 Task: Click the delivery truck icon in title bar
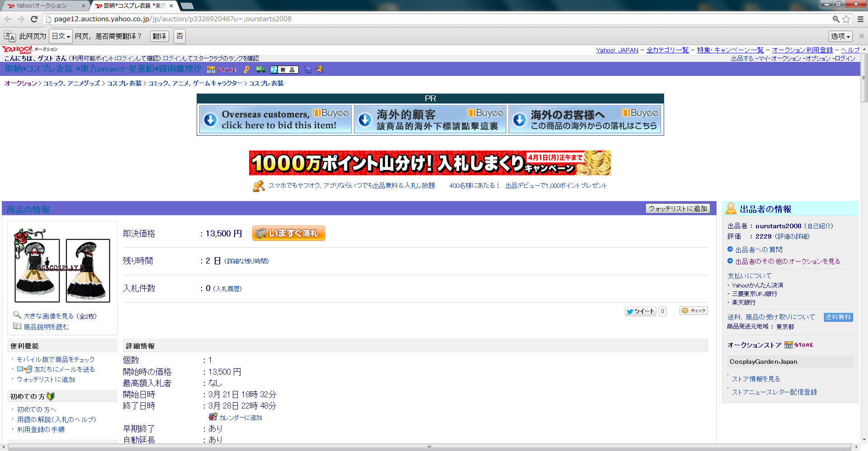point(260,70)
